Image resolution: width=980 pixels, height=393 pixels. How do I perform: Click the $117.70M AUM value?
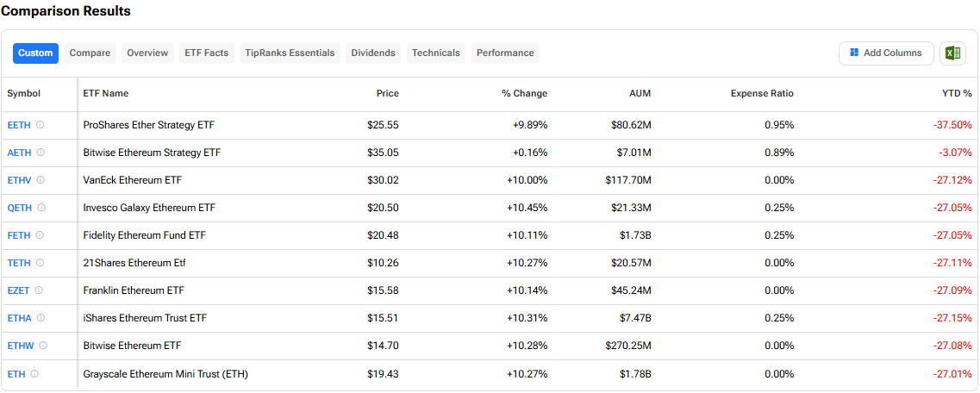[x=628, y=180]
